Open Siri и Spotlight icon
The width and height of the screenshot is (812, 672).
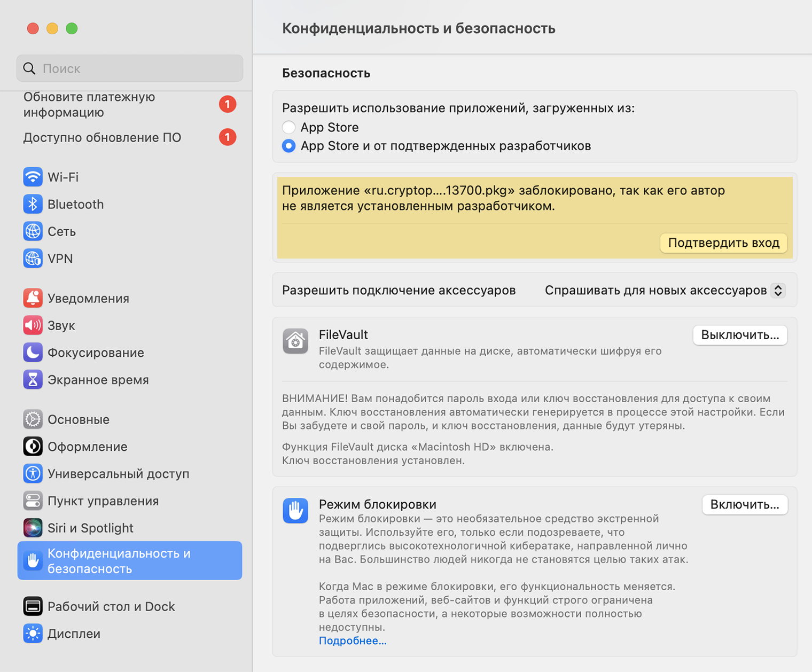tap(33, 528)
